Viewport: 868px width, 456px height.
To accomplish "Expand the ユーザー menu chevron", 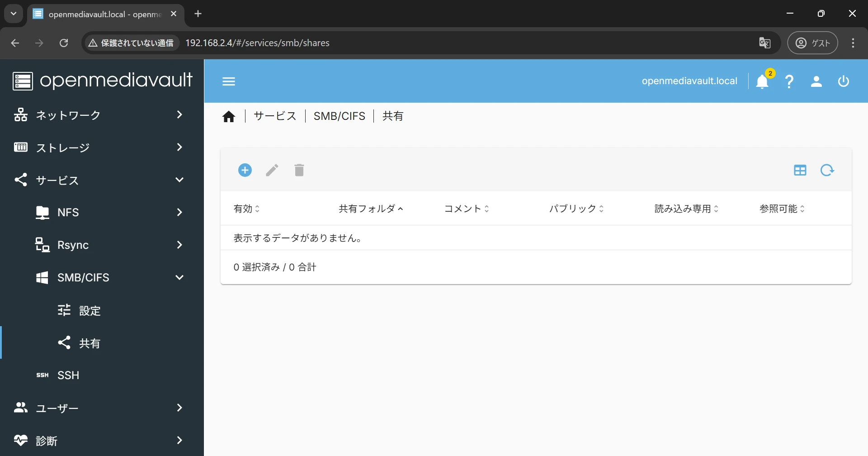I will [179, 408].
